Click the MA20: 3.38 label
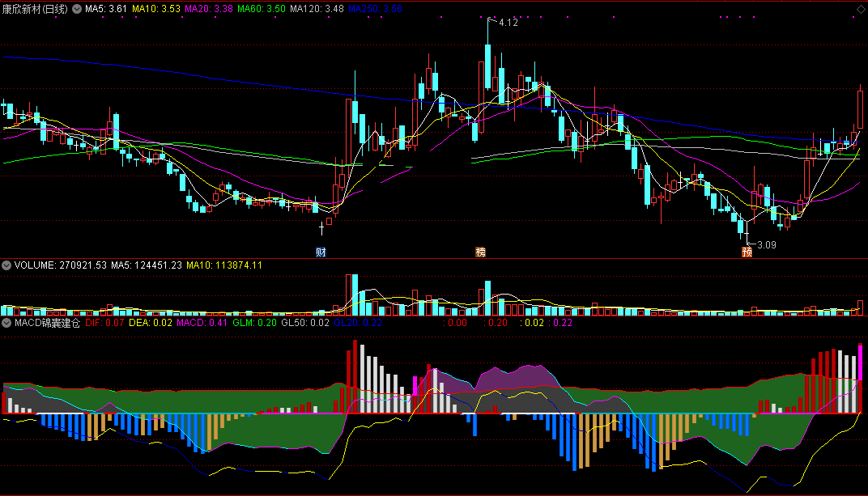This screenshot has width=868, height=496. click(209, 9)
